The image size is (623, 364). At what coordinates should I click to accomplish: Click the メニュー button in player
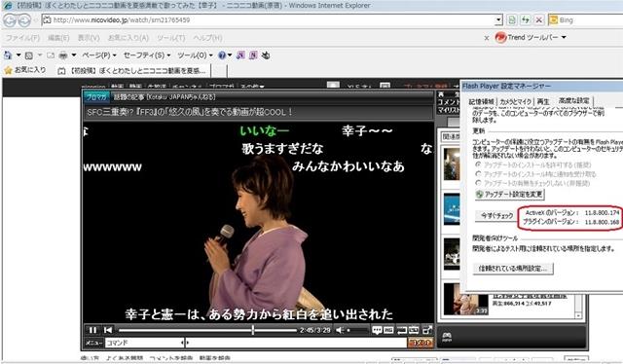(93, 343)
